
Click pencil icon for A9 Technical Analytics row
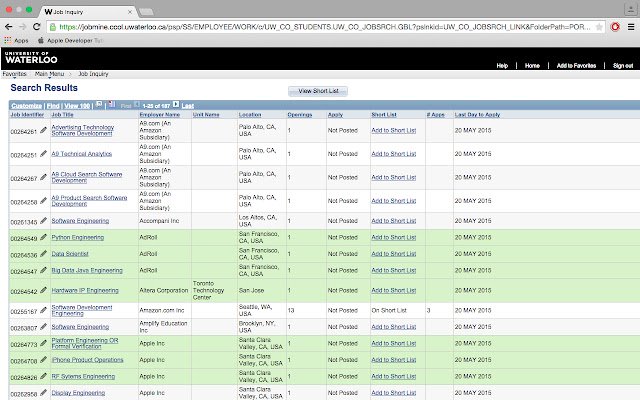(43, 154)
